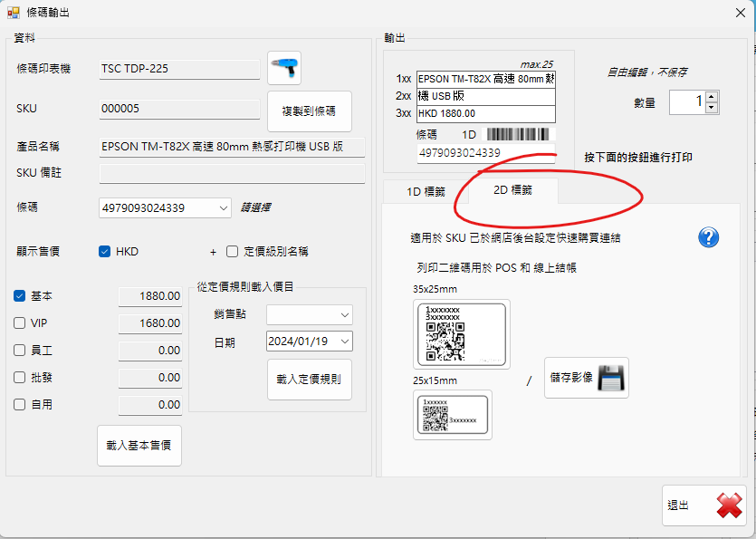This screenshot has height=539, width=756.
Task: Click the 1D barcode preview image
Action: click(518, 134)
